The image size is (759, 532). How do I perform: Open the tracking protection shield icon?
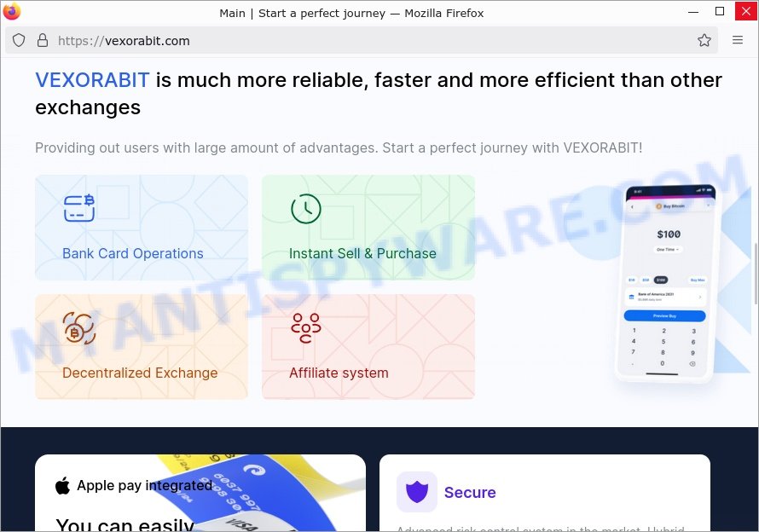click(x=19, y=40)
